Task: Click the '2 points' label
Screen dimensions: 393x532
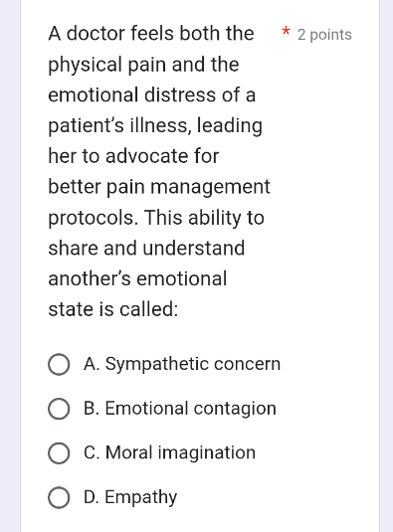Action: pos(324,35)
